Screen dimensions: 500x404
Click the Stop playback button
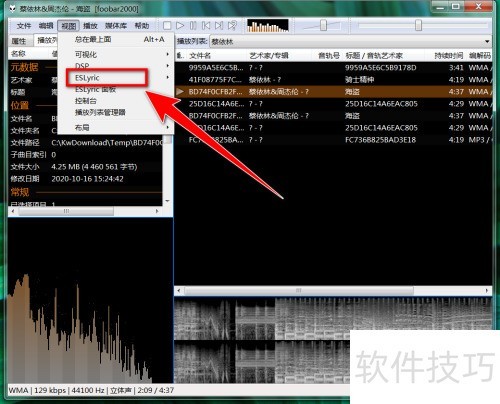click(x=167, y=26)
